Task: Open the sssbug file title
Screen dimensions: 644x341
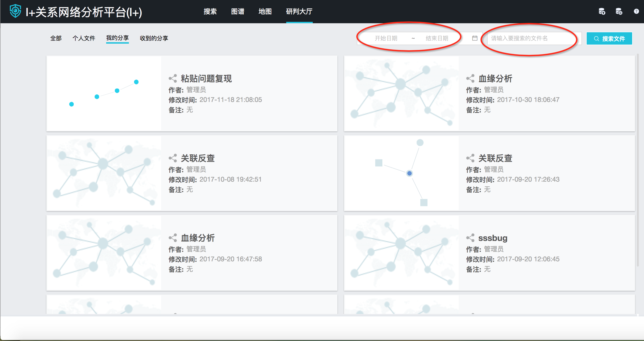Action: [x=493, y=238]
